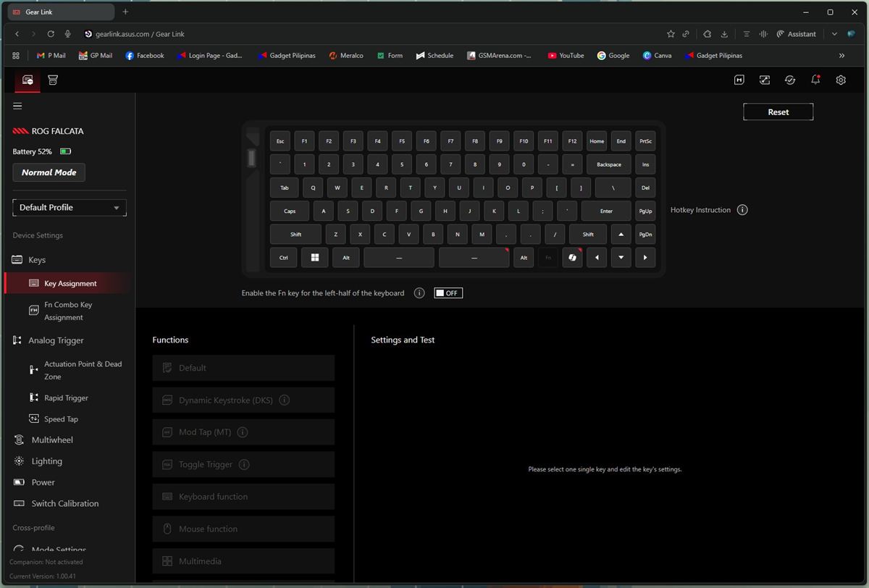The image size is (869, 588).
Task: Click the Normal Mode button
Action: (49, 172)
